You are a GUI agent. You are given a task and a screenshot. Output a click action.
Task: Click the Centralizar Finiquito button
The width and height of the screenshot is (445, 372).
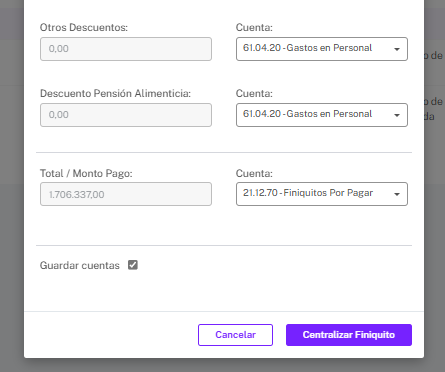(349, 335)
